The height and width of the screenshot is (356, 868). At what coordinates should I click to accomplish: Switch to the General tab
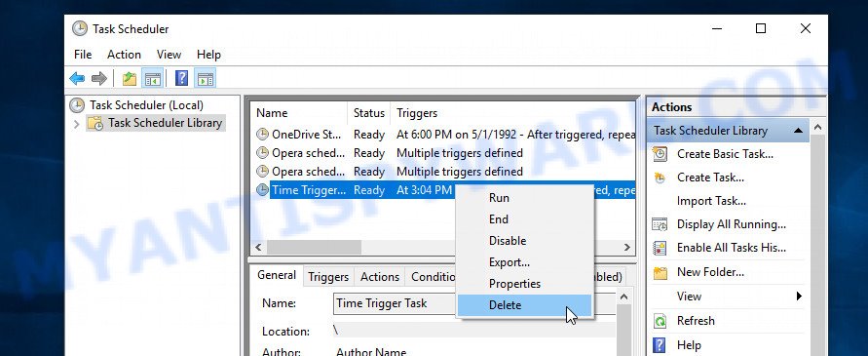click(277, 275)
